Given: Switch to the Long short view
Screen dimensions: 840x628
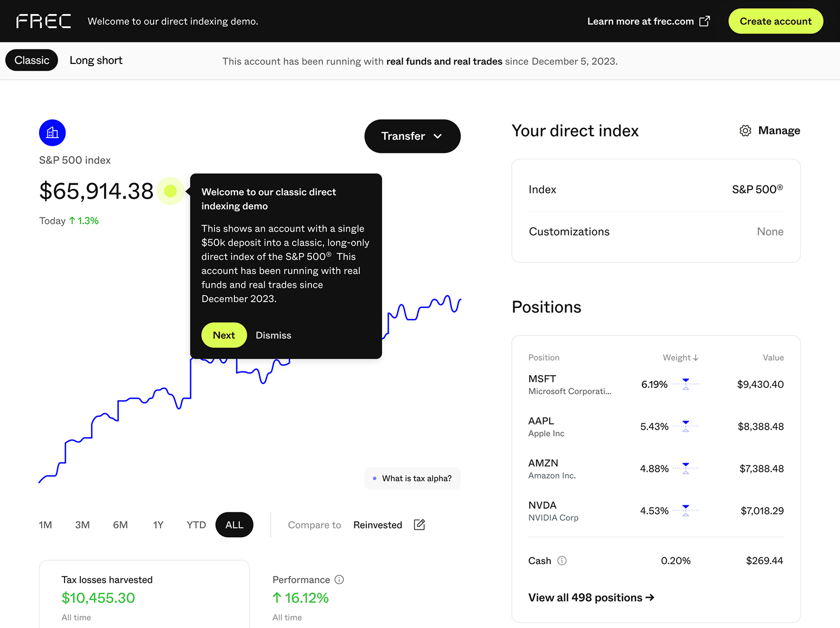Looking at the screenshot, I should pyautogui.click(x=96, y=60).
